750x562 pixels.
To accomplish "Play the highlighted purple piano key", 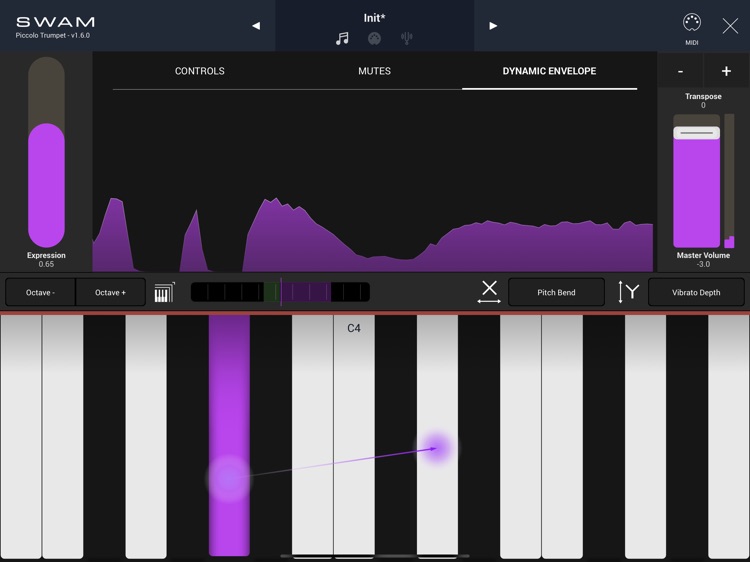I will [229, 435].
